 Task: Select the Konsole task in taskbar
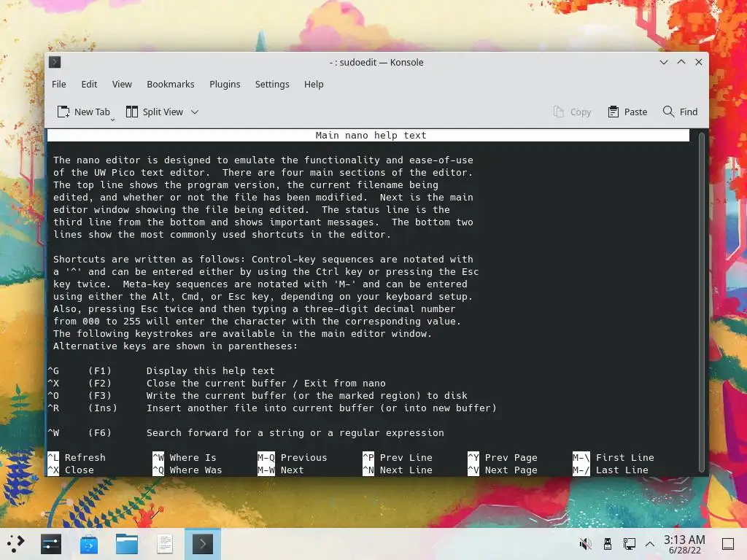tap(203, 544)
